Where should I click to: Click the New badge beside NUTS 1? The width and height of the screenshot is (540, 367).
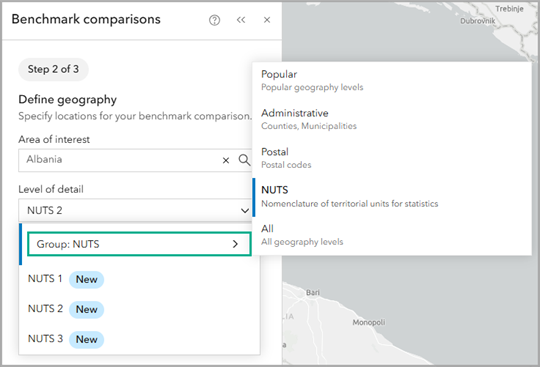pyautogui.click(x=86, y=279)
